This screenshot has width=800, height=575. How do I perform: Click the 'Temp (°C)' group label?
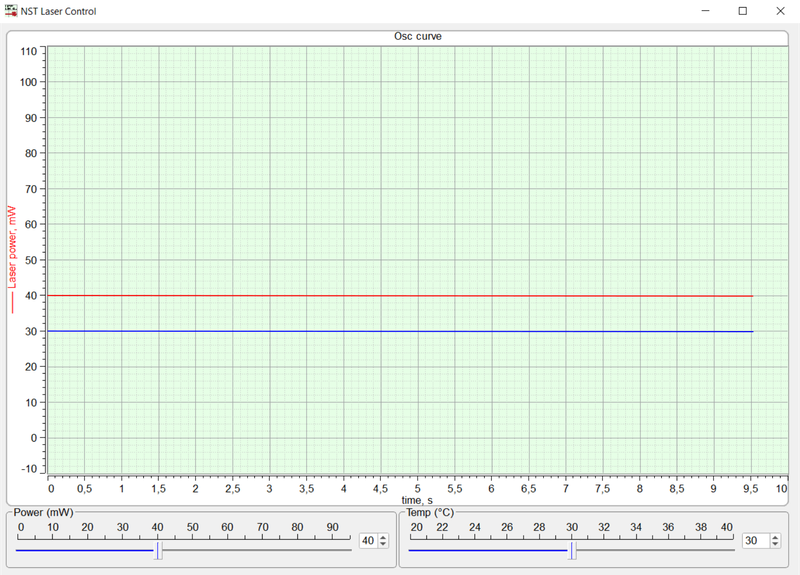pyautogui.click(x=430, y=512)
